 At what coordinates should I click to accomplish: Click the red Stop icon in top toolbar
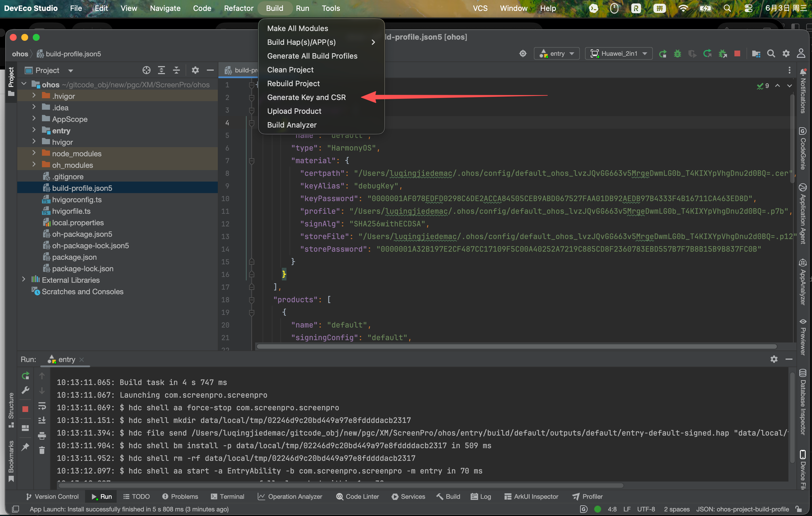[x=737, y=54]
